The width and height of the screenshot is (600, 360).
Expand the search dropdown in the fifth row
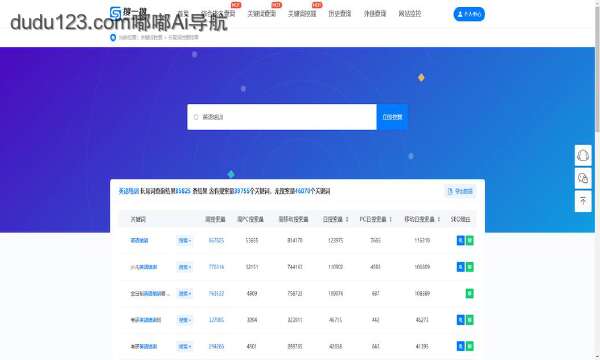(184, 347)
